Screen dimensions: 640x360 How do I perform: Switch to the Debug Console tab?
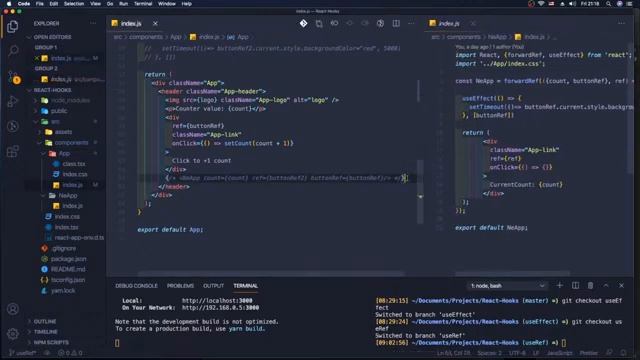pyautogui.click(x=136, y=286)
